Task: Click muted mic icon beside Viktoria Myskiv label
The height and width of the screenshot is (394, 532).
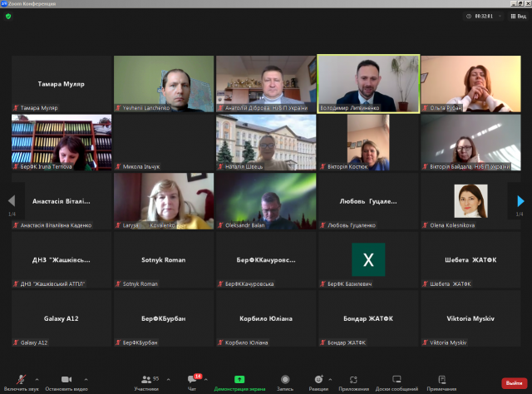Action: [425, 342]
